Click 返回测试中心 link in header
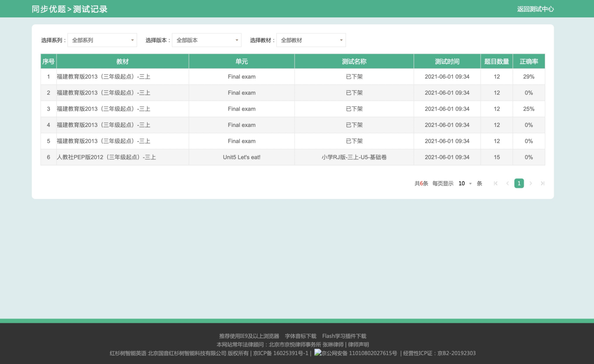 point(535,9)
